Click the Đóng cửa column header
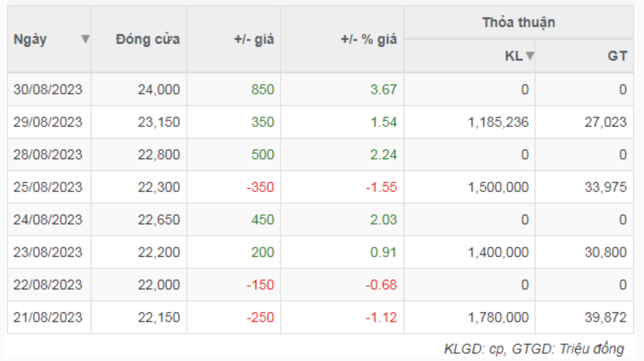Viewport: 644px width, 361px height. click(x=147, y=39)
